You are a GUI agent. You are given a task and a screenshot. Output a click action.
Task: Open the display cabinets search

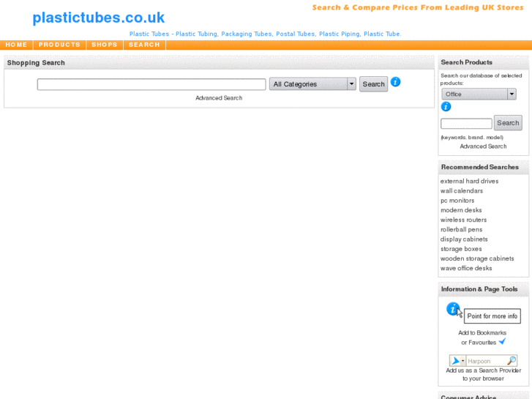pos(464,239)
